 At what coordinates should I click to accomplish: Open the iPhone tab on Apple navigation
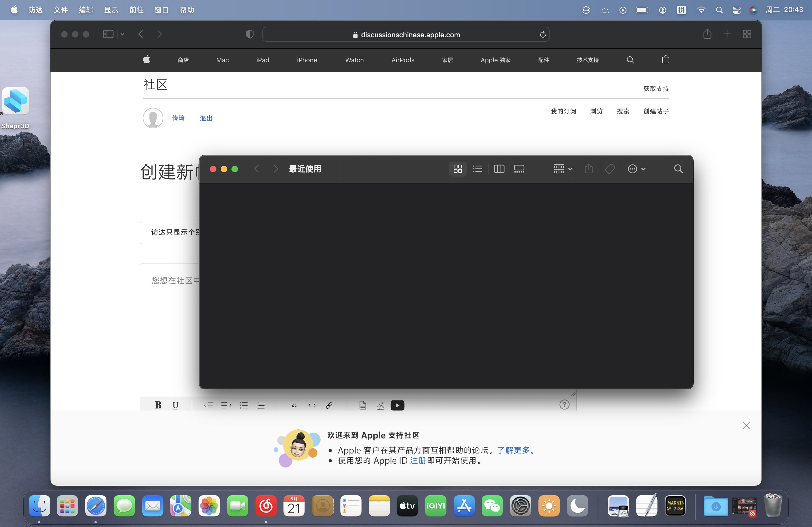[307, 60]
